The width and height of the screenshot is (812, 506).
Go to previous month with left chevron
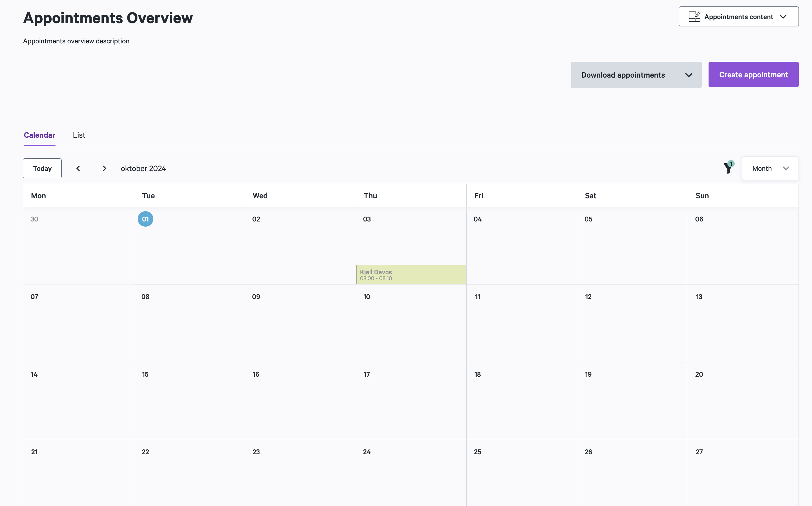tap(78, 168)
